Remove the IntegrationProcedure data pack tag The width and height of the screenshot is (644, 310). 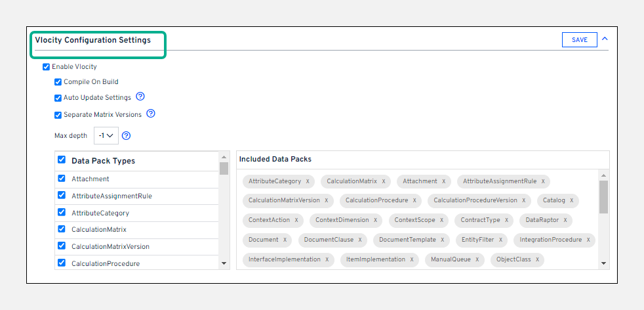(588, 240)
